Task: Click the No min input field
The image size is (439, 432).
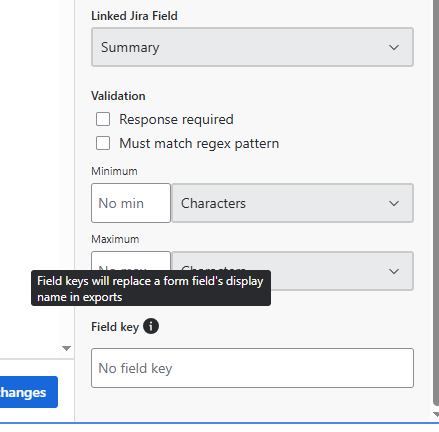Action: [131, 203]
